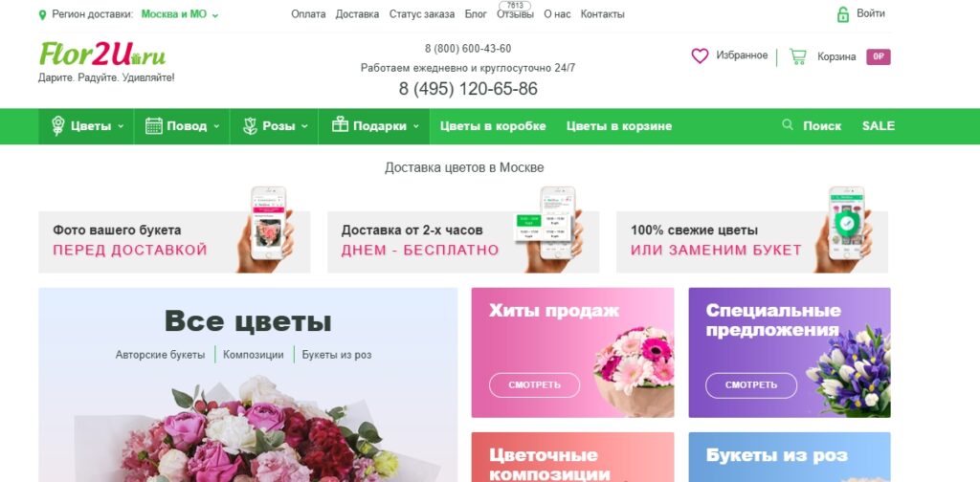980x482 pixels.
Task: Open the SALE menu item
Action: pos(879,126)
